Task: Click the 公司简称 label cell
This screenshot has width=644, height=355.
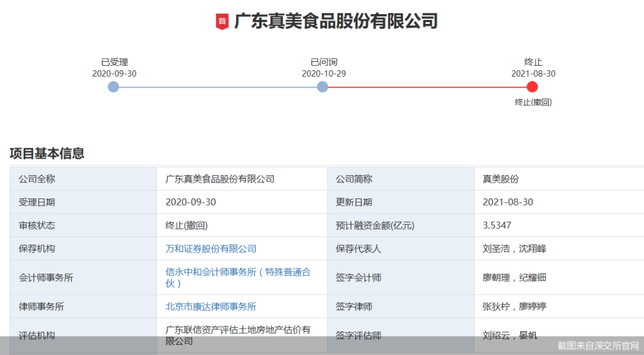Action: pyautogui.click(x=401, y=178)
